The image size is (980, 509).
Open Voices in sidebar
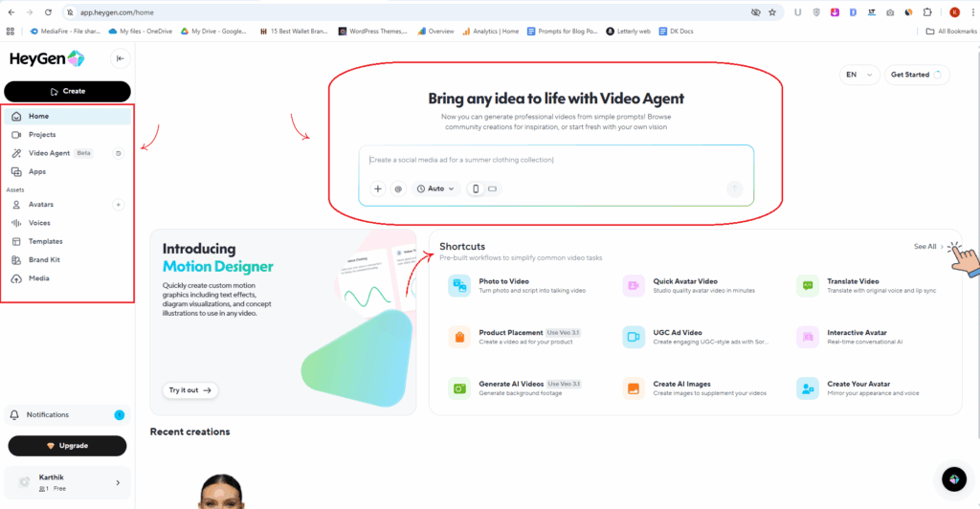click(x=68, y=223)
